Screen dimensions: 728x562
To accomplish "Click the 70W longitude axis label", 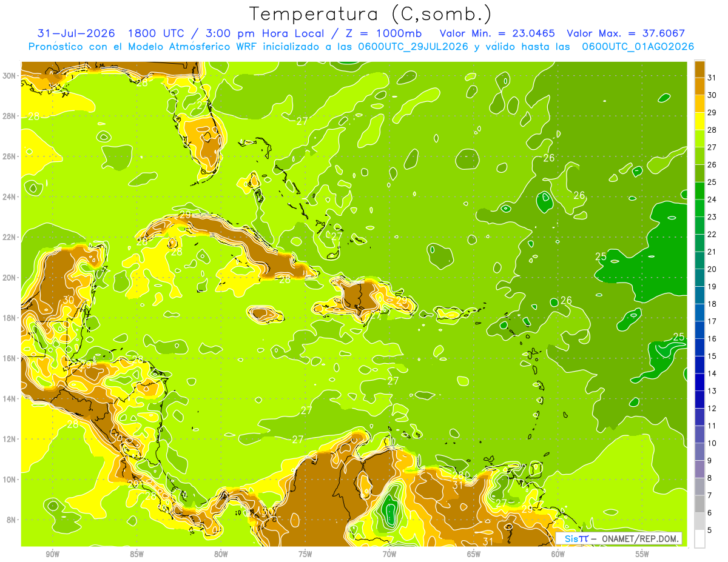I will 390,554.
